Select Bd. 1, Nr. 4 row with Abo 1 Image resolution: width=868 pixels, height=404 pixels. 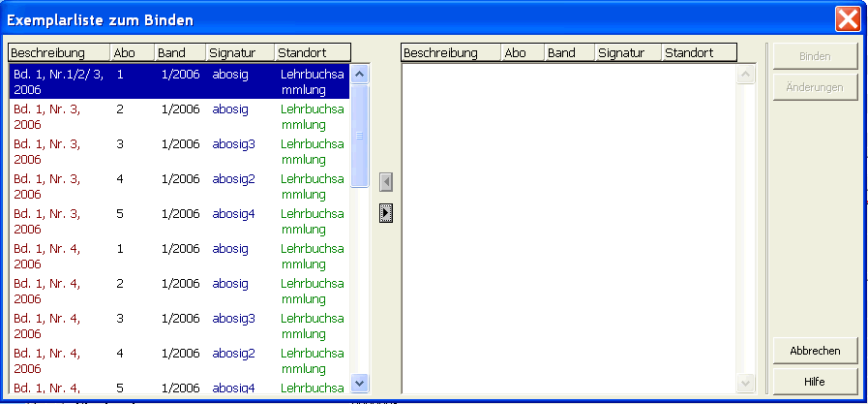[179, 257]
